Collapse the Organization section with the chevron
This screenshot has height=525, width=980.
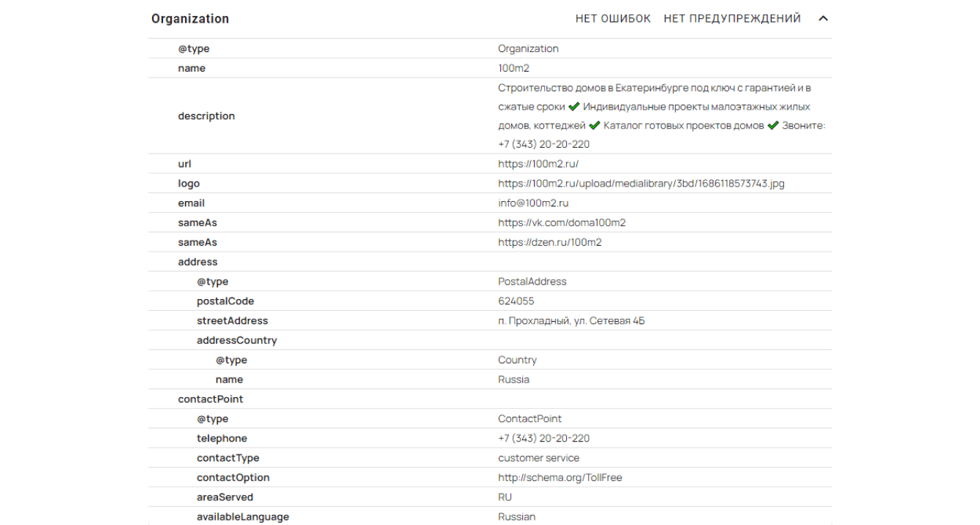click(x=823, y=19)
